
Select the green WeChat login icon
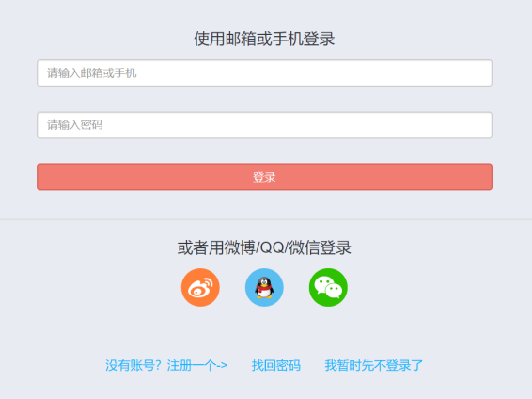pyautogui.click(x=328, y=288)
